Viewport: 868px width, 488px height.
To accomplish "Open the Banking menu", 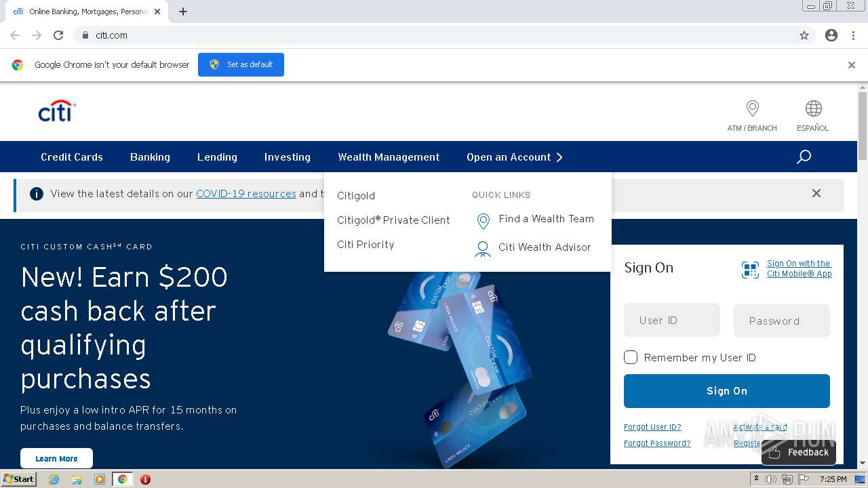I will coord(150,157).
